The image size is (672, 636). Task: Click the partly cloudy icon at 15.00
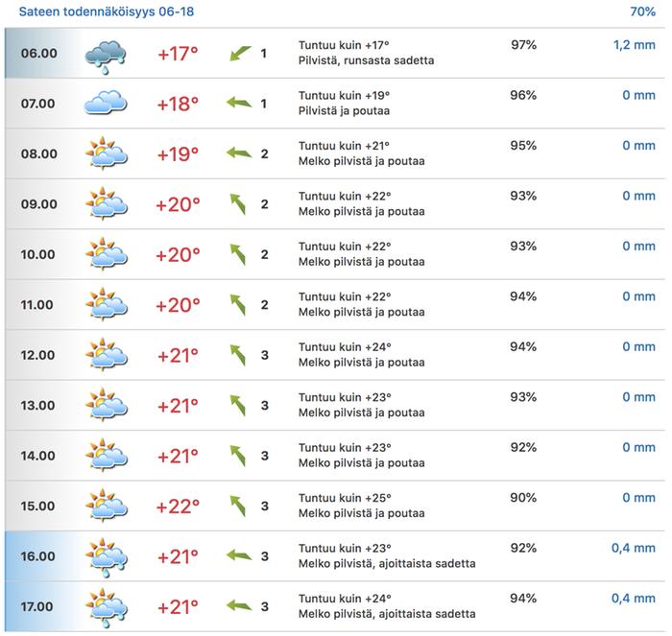point(106,506)
